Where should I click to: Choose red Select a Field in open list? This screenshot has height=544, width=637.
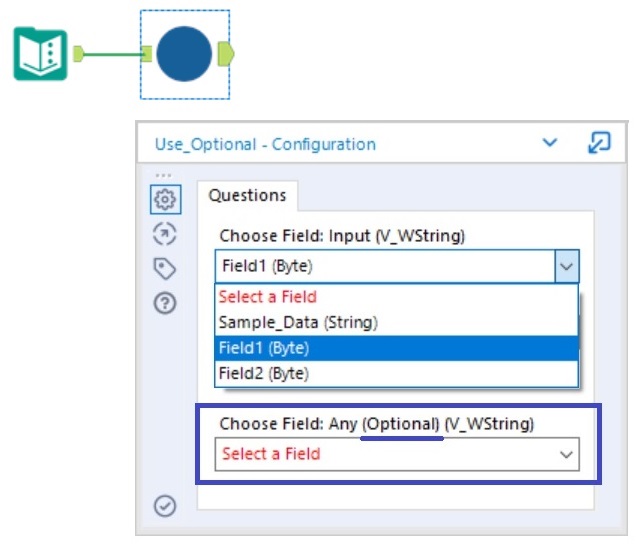267,297
